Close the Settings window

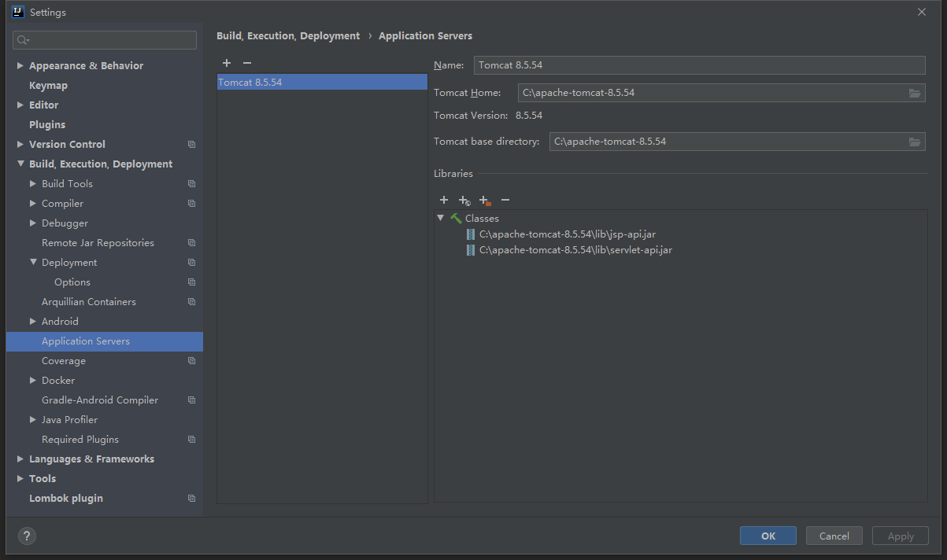pos(922,12)
